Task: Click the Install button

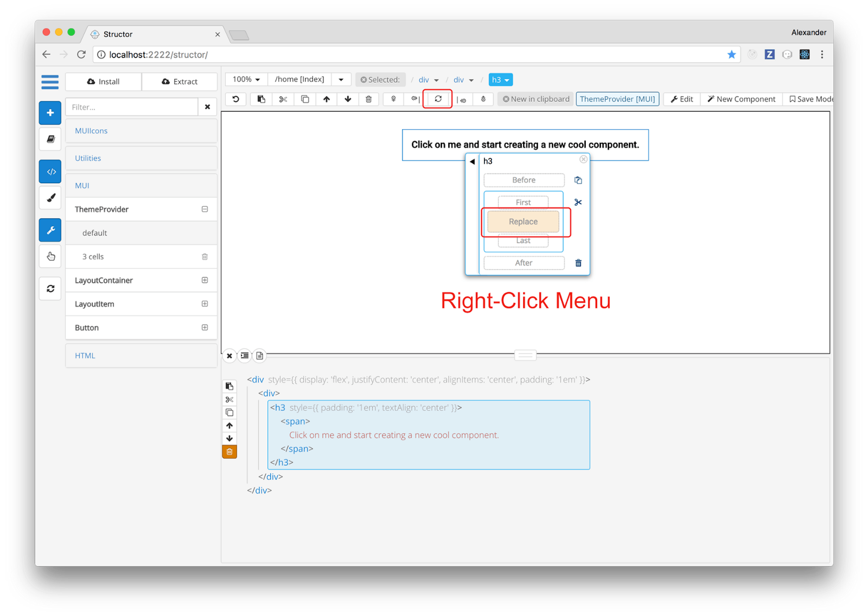Action: click(x=104, y=82)
